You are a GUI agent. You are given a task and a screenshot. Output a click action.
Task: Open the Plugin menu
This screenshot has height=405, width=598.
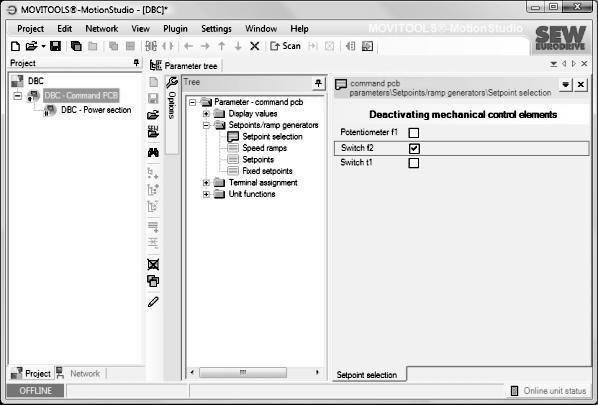coord(175,29)
